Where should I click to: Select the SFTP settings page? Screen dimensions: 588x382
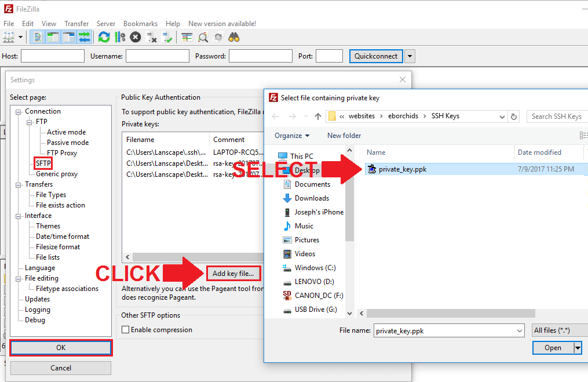[43, 163]
